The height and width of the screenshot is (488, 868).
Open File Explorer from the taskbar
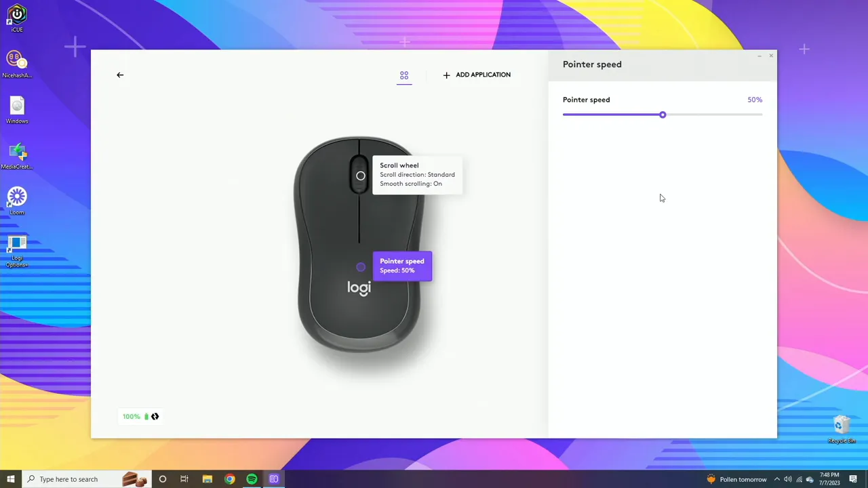tap(208, 479)
